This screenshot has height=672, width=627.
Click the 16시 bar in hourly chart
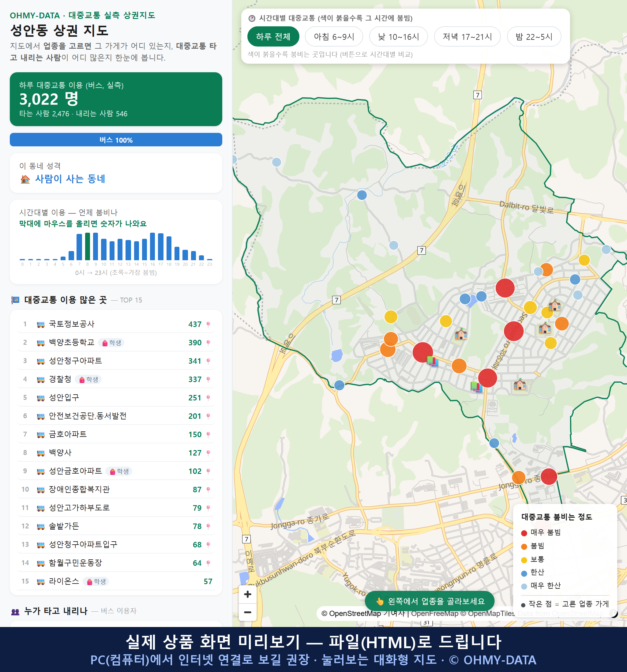coord(152,246)
